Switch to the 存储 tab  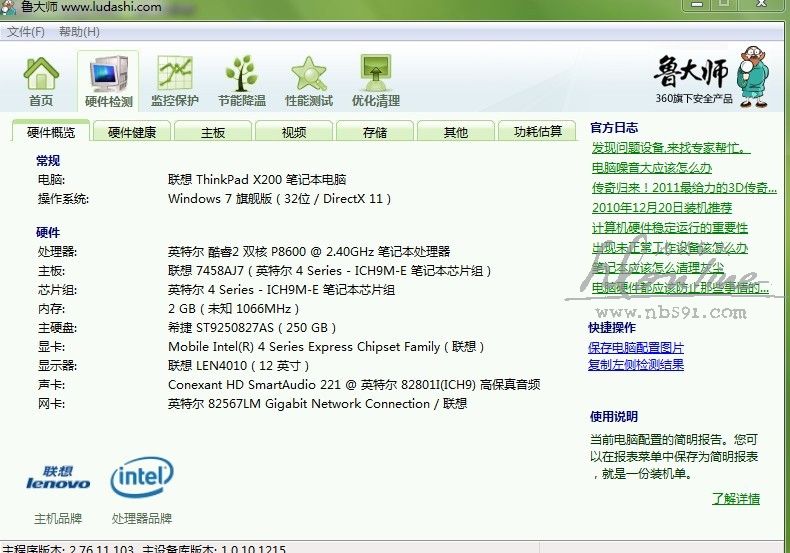(x=375, y=131)
